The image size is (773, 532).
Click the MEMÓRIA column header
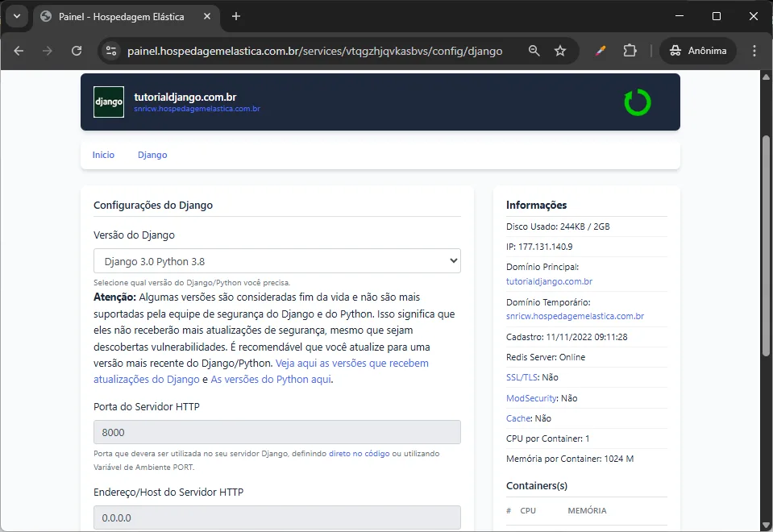587,511
